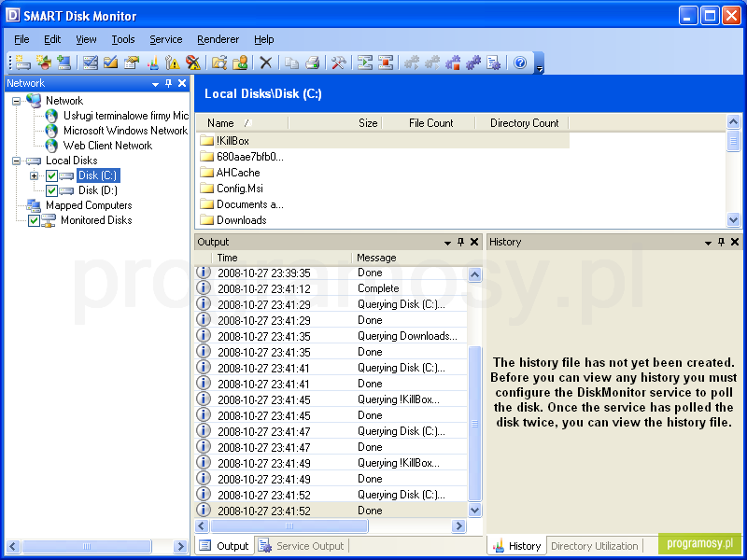Click the properties window toolbar icon
747x560 pixels.
click(x=132, y=63)
